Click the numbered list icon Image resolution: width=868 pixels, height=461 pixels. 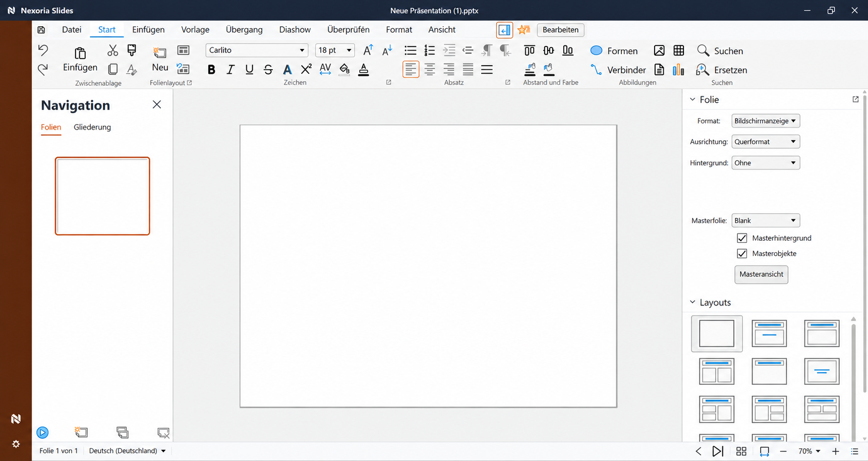(x=430, y=50)
